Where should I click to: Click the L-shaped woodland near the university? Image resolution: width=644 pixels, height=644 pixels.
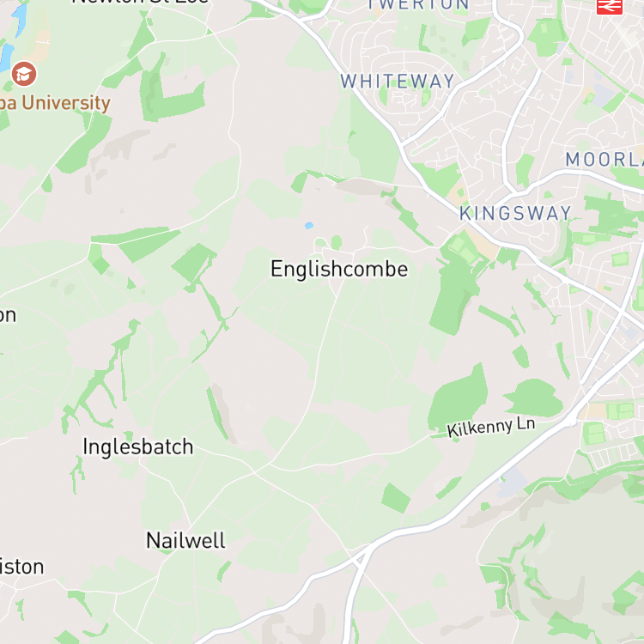[167, 94]
